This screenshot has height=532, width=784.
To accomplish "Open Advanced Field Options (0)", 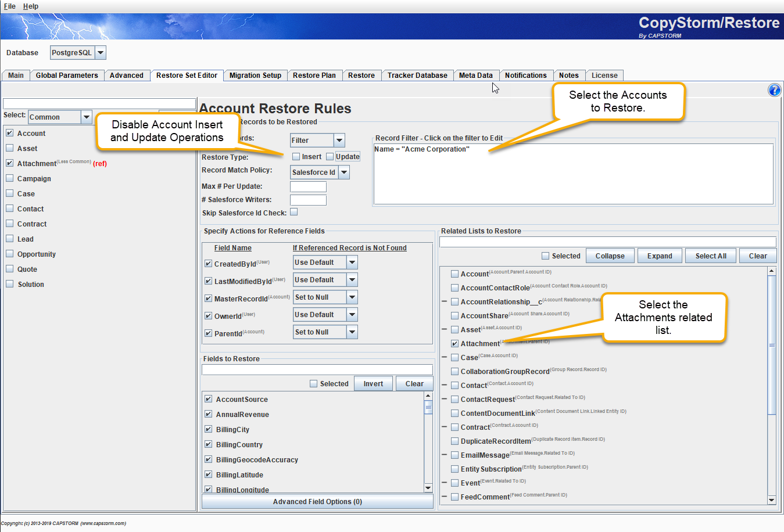I will tap(317, 502).
